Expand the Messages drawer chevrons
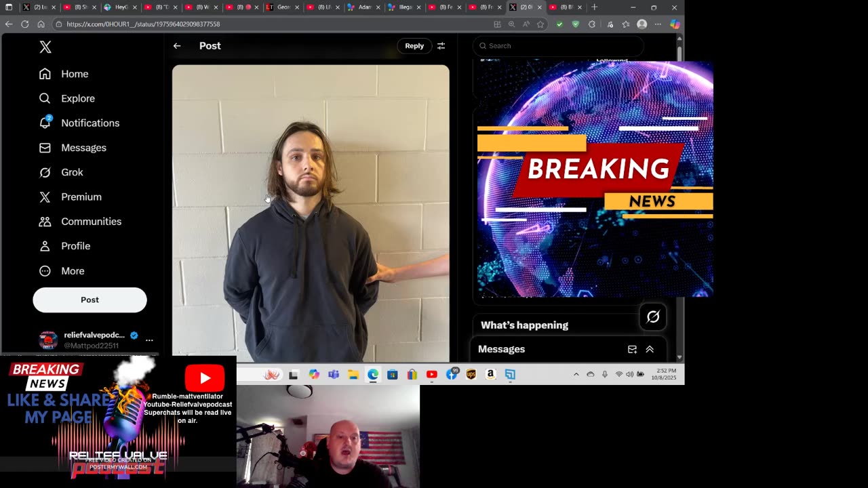Viewport: 868px width, 488px height. (650, 349)
